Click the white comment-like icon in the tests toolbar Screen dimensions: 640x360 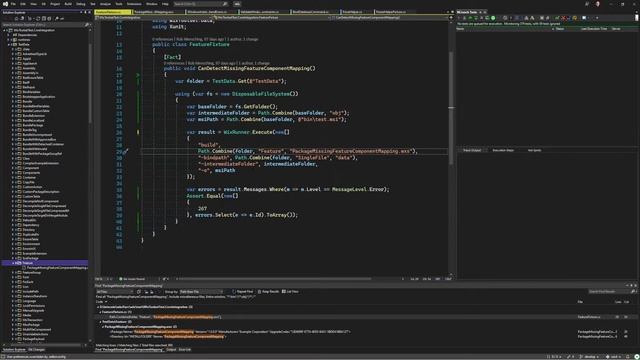584,18
